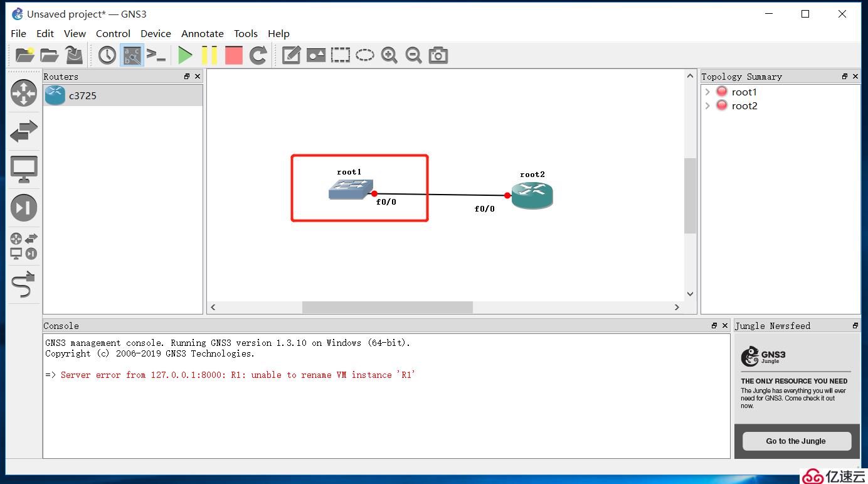Start all devices with green play button
The height and width of the screenshot is (484, 868).
click(x=185, y=55)
